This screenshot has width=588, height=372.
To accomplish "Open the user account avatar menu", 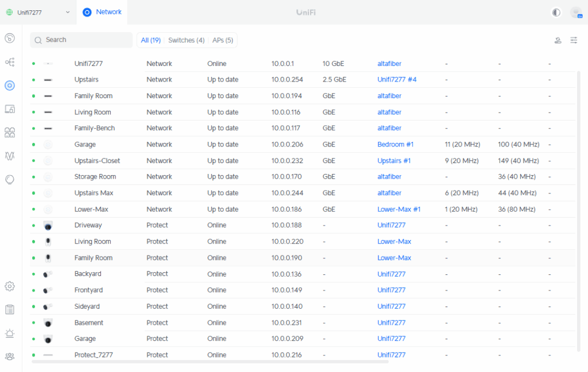I will tap(575, 12).
